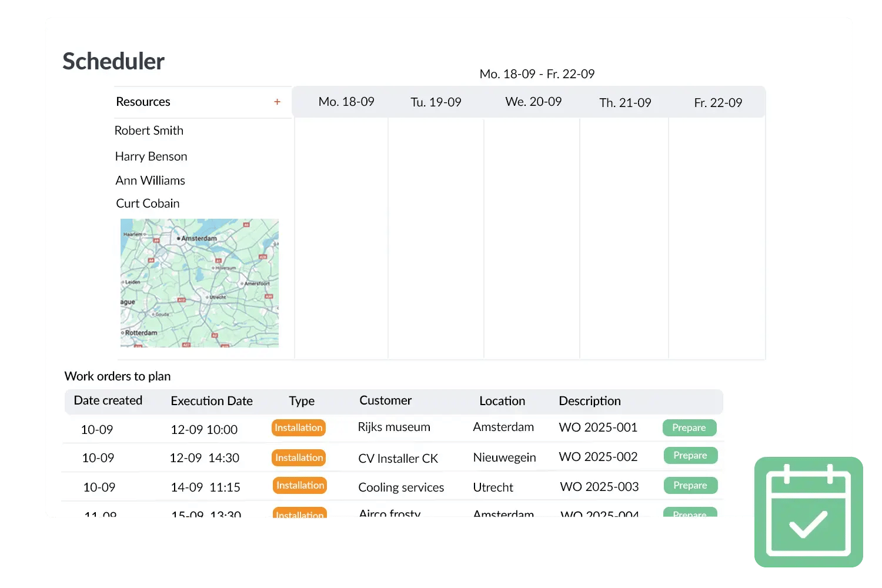The image size is (882, 588).
Task: Select the Mo. 18-09 day column header
Action: click(x=346, y=102)
